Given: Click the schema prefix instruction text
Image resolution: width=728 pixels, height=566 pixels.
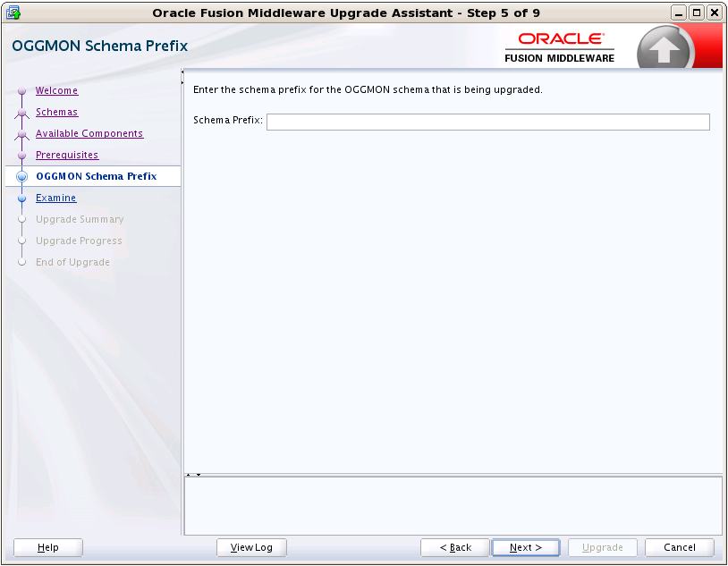Looking at the screenshot, I should click(x=368, y=89).
